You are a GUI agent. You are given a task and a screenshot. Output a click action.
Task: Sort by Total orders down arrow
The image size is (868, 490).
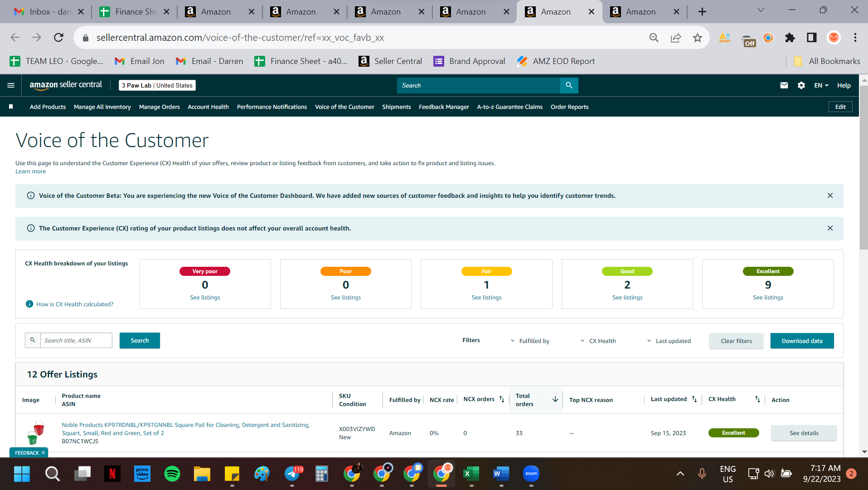(x=555, y=399)
